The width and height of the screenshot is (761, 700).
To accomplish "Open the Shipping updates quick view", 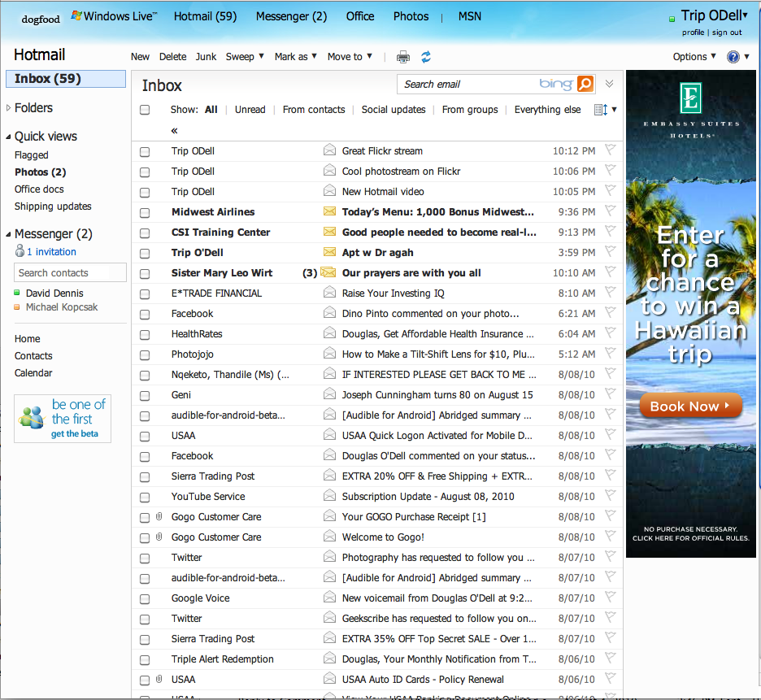I will click(x=53, y=207).
